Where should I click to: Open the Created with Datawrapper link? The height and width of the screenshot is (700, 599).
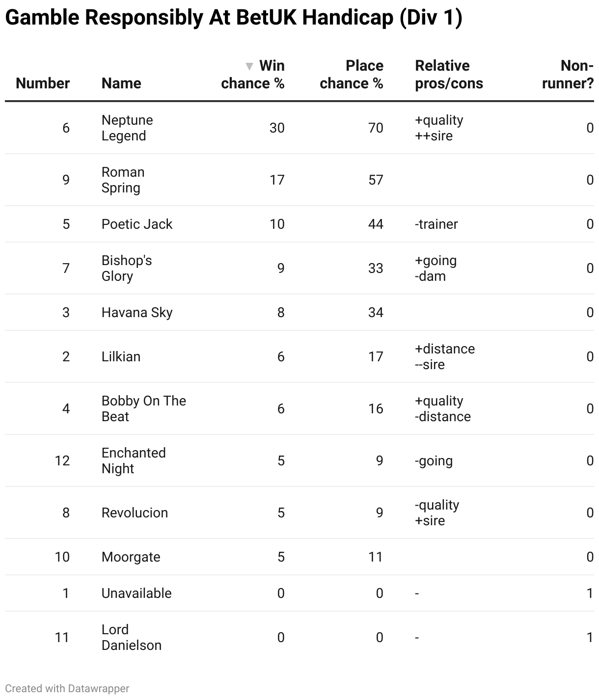67,689
